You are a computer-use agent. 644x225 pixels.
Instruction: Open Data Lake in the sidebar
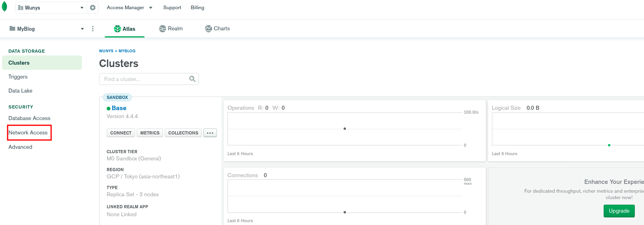(x=20, y=91)
